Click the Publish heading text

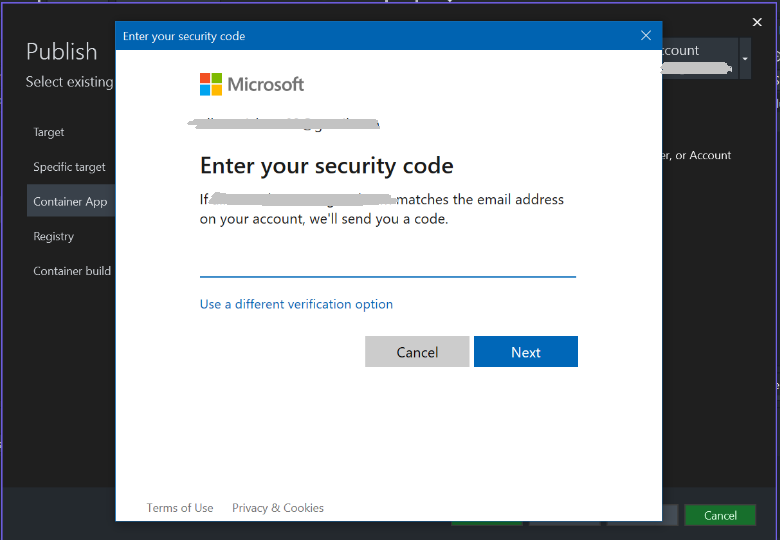(62, 52)
